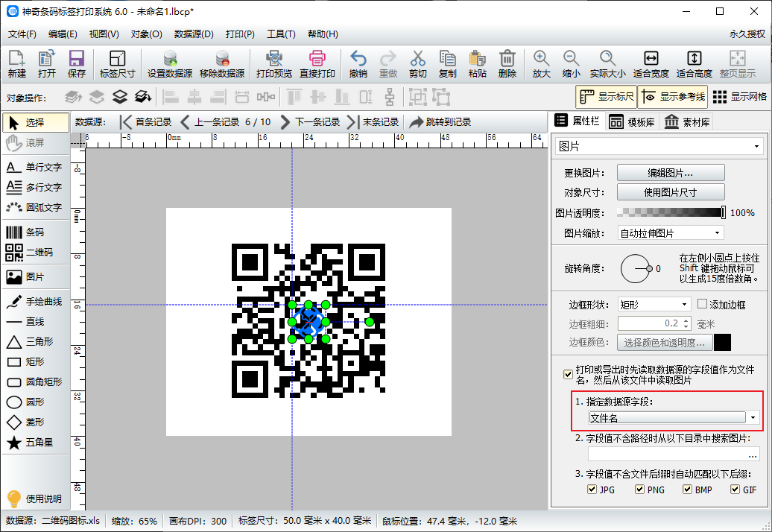This screenshot has width=772, height=532.
Task: Click 适合高度 fit height icon
Action: 695,64
